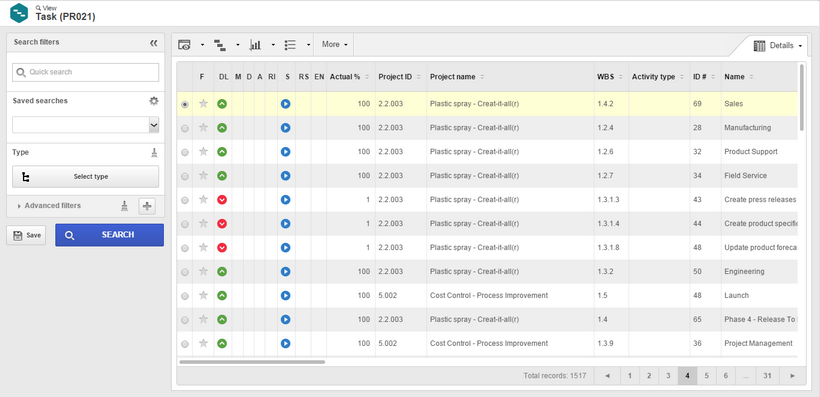Collapse the Search filters panel
The image size is (820, 397).
[x=153, y=43]
